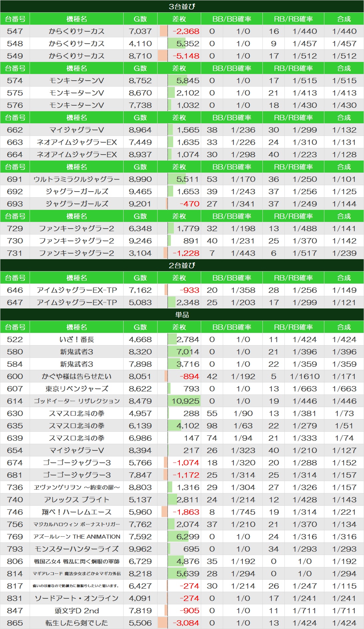Select the 頭文字D 2nd machine name
Screen dimensions: 364x629
[77, 611]
